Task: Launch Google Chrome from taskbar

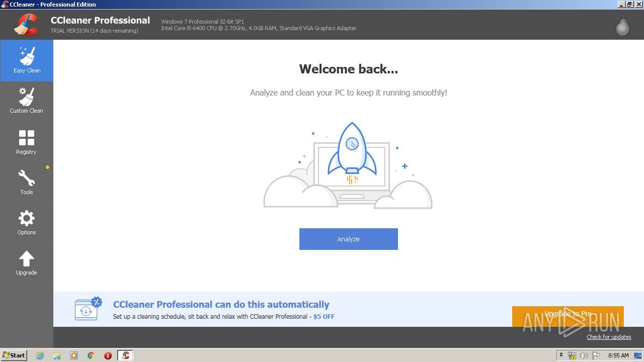Action: pyautogui.click(x=91, y=355)
